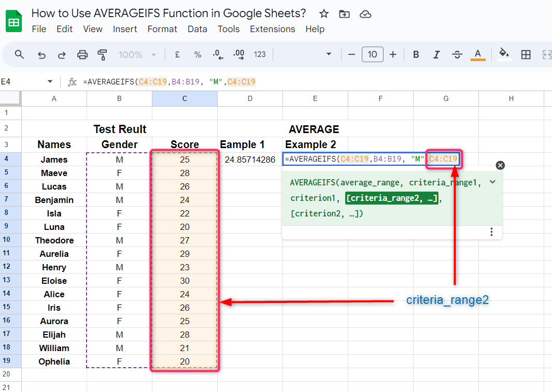Image resolution: width=552 pixels, height=392 pixels.
Task: Check cloud document status icon
Action: point(365,14)
